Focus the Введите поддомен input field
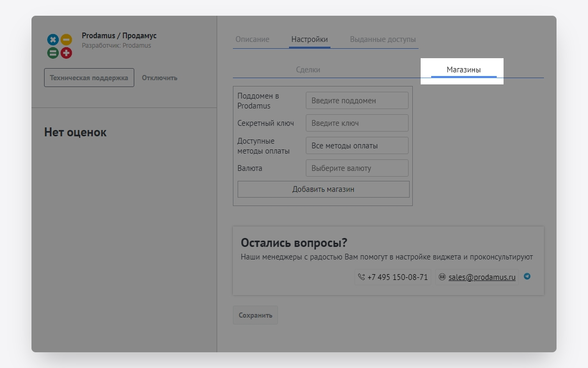 point(357,101)
